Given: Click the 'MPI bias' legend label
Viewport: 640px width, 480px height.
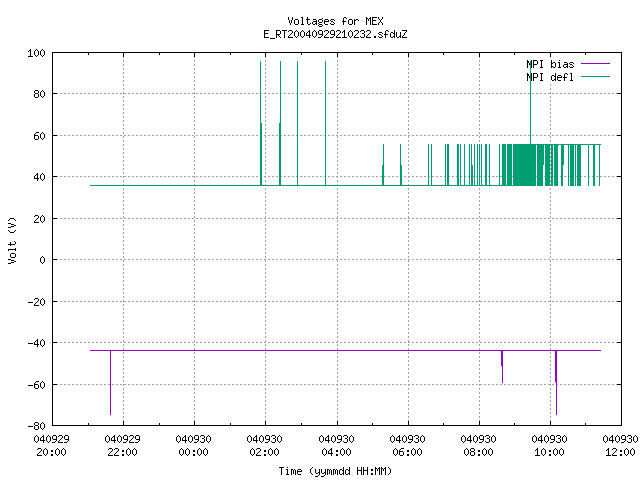Looking at the screenshot, I should pos(550,64).
